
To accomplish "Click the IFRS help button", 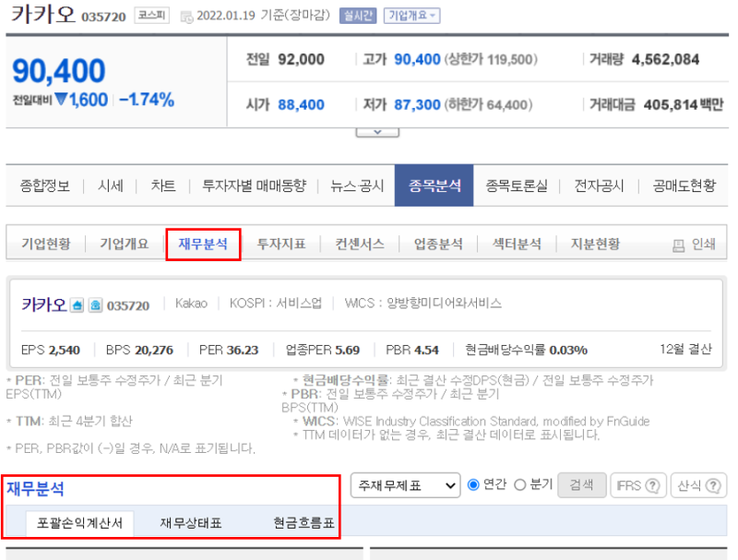I will pos(638,485).
